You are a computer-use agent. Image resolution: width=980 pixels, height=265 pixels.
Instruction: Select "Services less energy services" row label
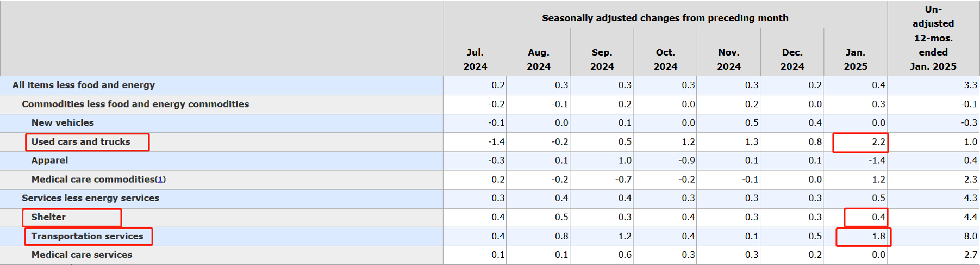coord(90,198)
